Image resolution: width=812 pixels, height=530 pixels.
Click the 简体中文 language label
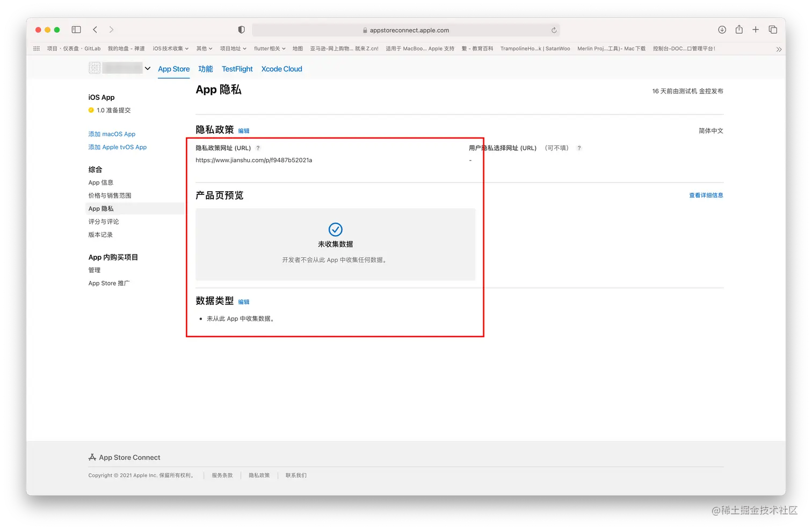coord(711,130)
